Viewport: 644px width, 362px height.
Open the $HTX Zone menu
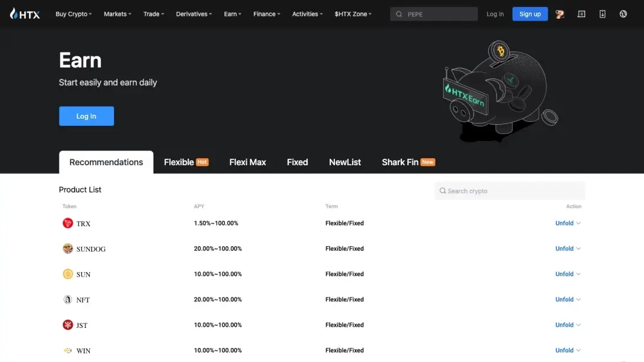click(353, 14)
